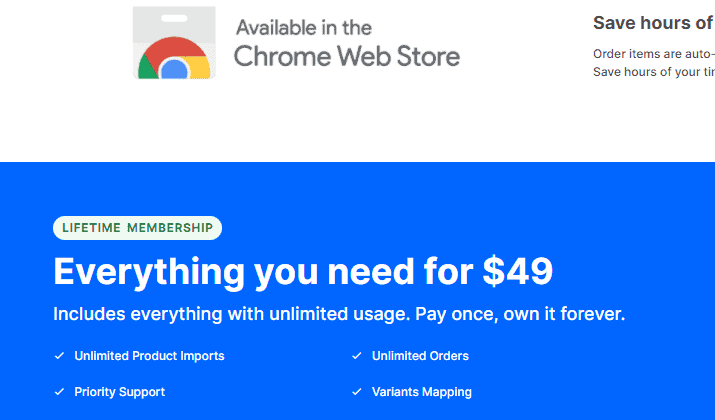715x420 pixels.
Task: Click the 'Save hours of your' description line
Action: point(654,72)
